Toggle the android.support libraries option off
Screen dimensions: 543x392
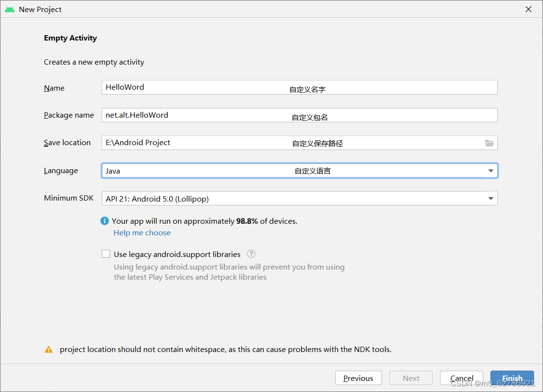point(106,254)
